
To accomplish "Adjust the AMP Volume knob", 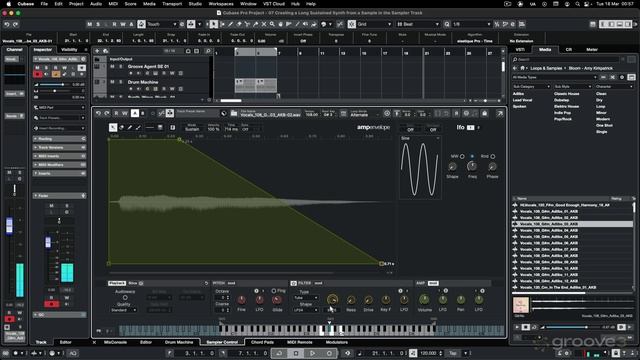I will (x=424, y=300).
